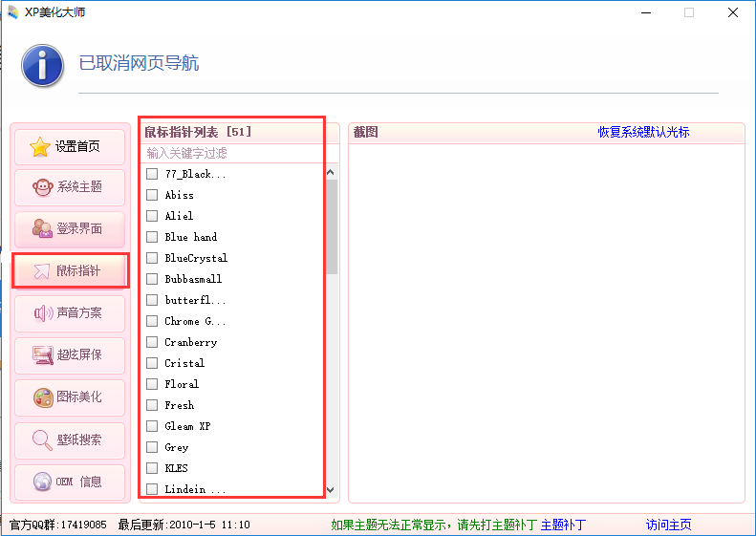The width and height of the screenshot is (756, 536).
Task: Select the 鼠标指针 cursor icon
Action: pos(42,271)
